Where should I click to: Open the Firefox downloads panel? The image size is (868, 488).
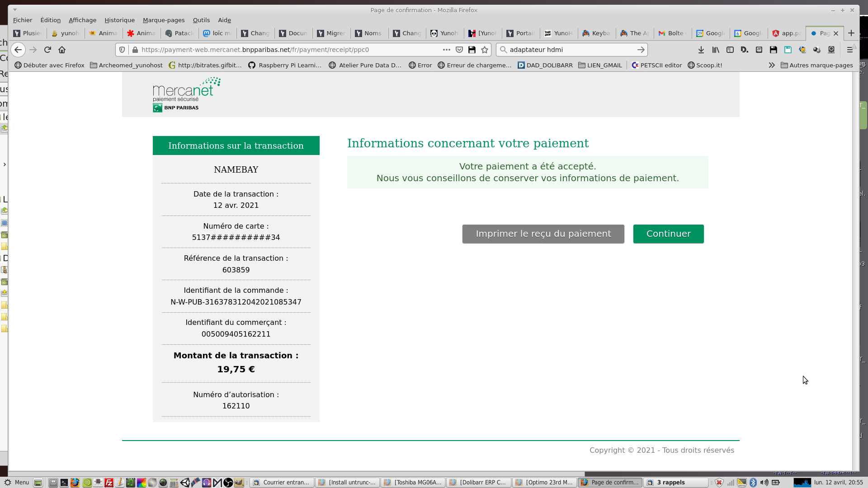click(x=701, y=50)
